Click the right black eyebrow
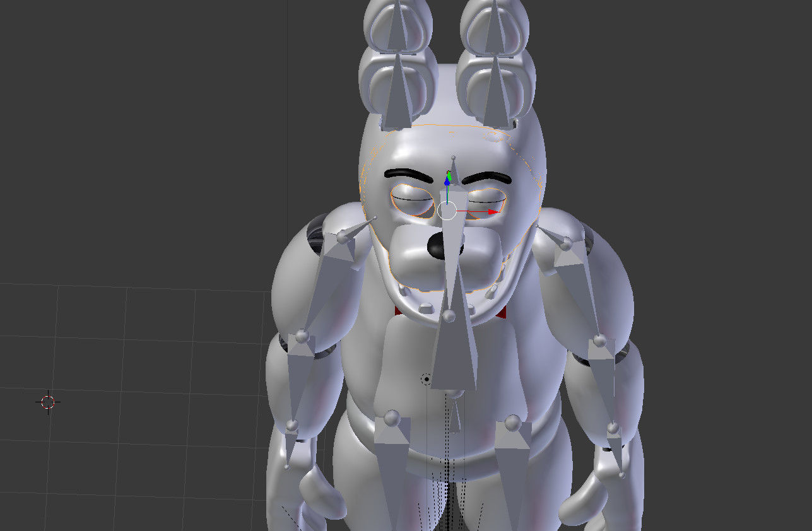Screen dimensions: 812x531 486,178
